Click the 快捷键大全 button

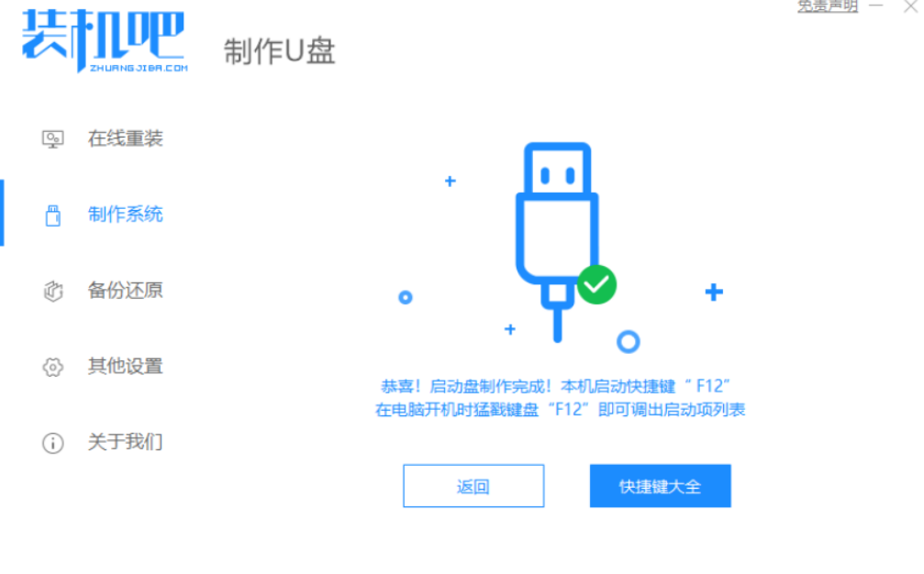pyautogui.click(x=660, y=486)
